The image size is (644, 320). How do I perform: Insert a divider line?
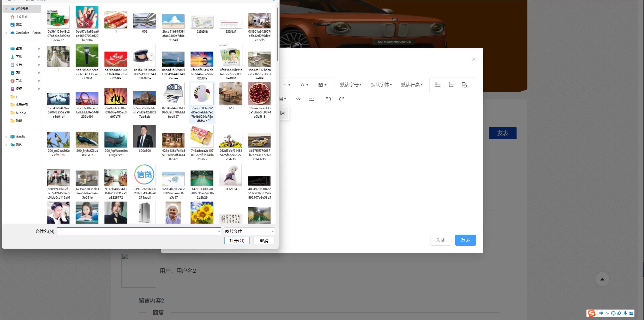311,99
